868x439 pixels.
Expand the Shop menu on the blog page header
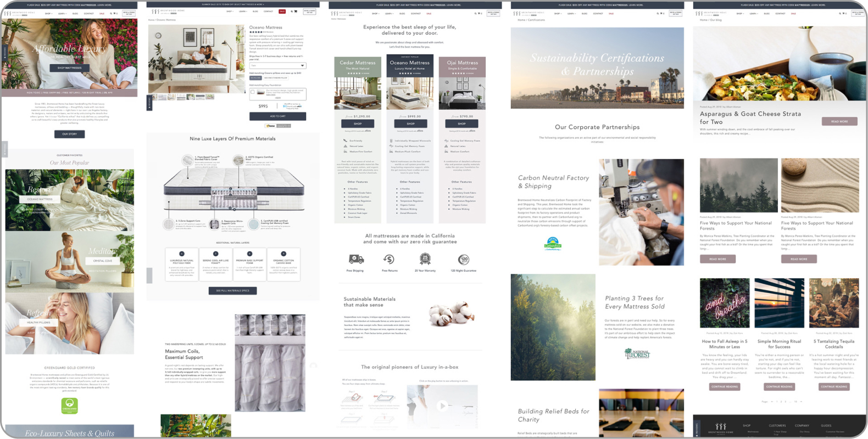(741, 13)
